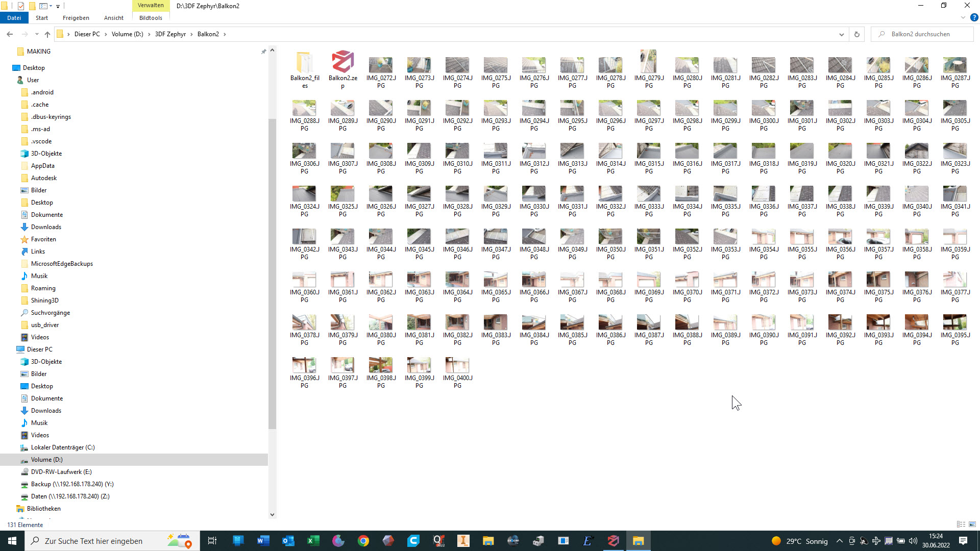Click the Refresh button in address bar
980x551 pixels.
pyautogui.click(x=857, y=34)
